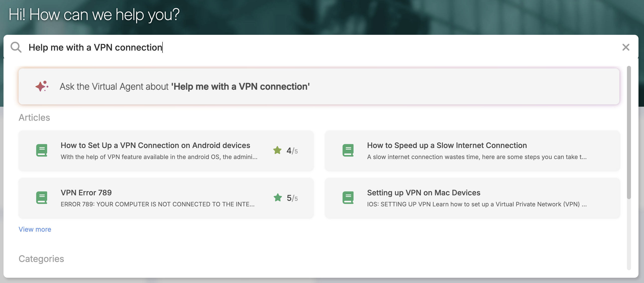The image size is (644, 283).
Task: Click the Slow Internet article book icon
Action: tap(348, 150)
